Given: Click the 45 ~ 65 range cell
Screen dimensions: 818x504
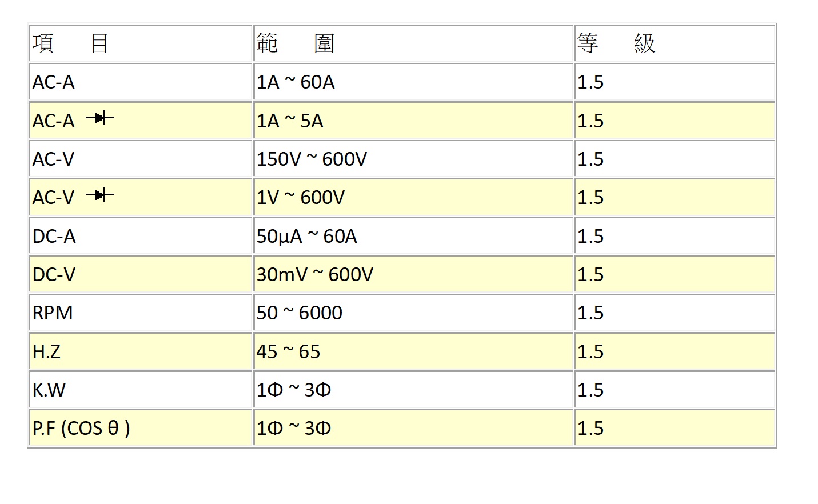Looking at the screenshot, I should [288, 352].
